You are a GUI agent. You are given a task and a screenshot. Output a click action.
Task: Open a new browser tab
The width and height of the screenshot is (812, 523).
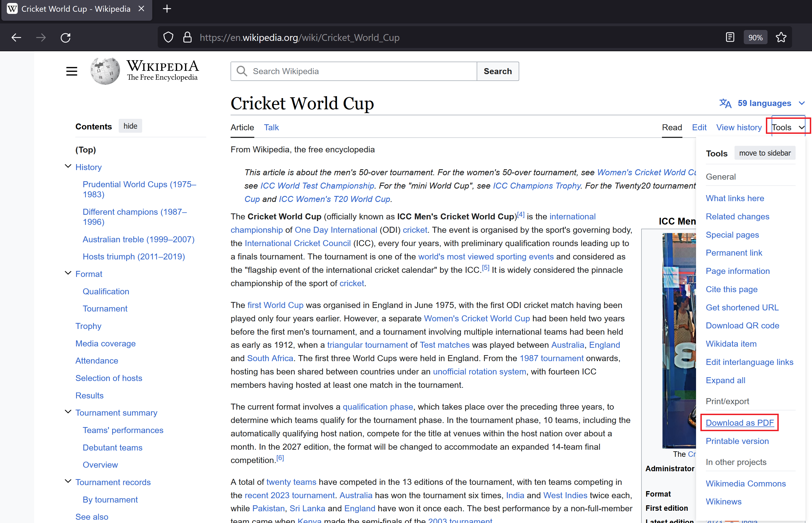[x=166, y=8]
